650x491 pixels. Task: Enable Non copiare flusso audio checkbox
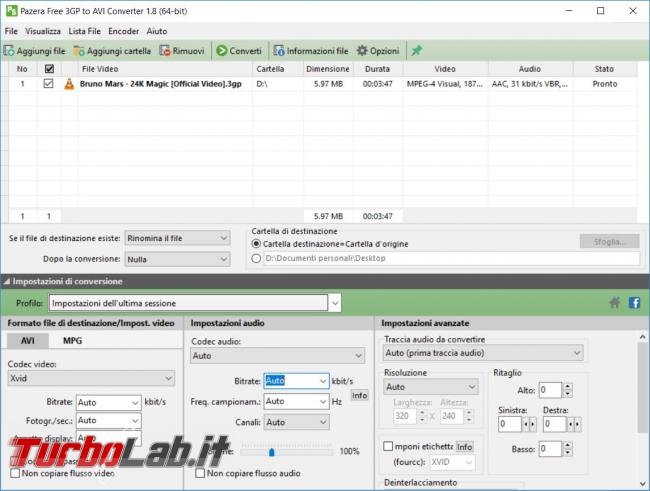200,473
